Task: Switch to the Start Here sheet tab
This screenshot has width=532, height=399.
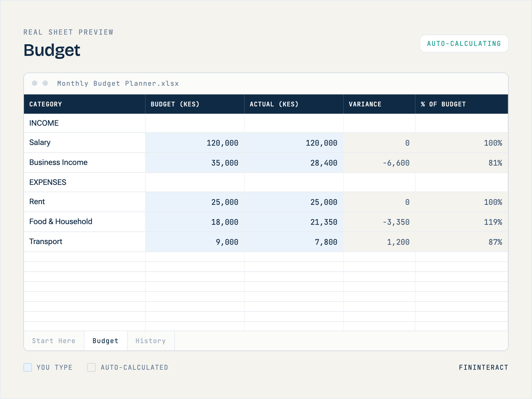Action: 54,341
